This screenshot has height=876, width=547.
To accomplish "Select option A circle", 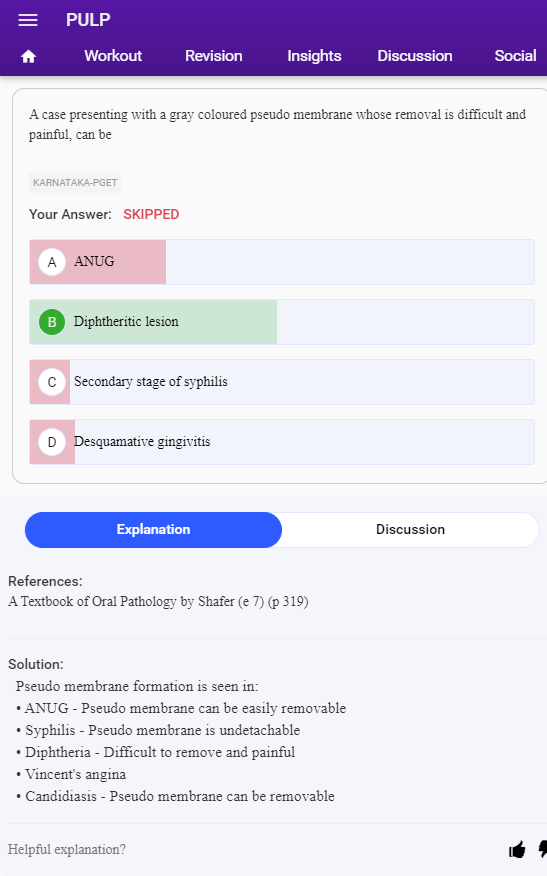I will coord(52,262).
